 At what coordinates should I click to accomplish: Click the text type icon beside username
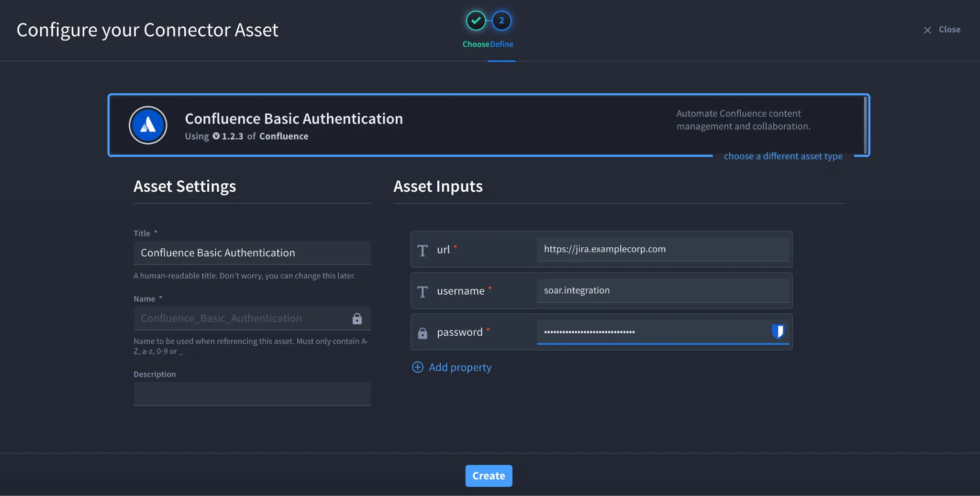tap(423, 291)
